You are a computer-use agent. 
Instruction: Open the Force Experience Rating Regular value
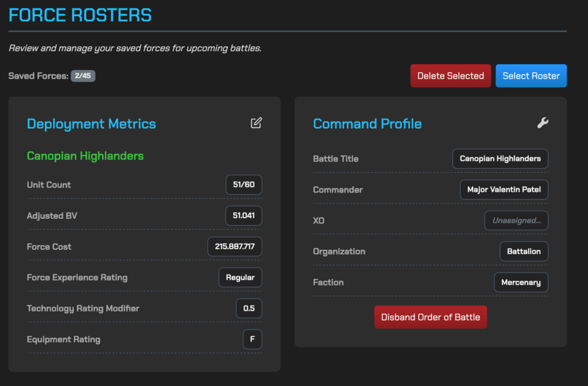click(x=240, y=277)
